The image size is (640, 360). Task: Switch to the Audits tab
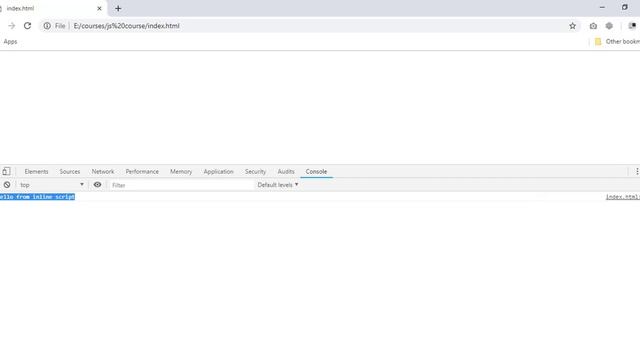click(x=286, y=171)
